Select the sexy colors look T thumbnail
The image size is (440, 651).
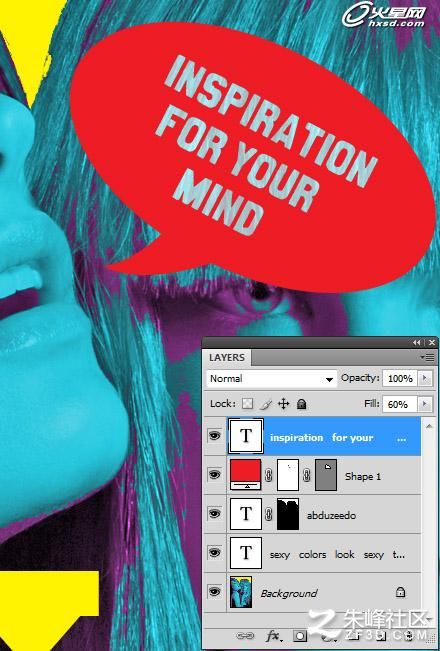(246, 553)
